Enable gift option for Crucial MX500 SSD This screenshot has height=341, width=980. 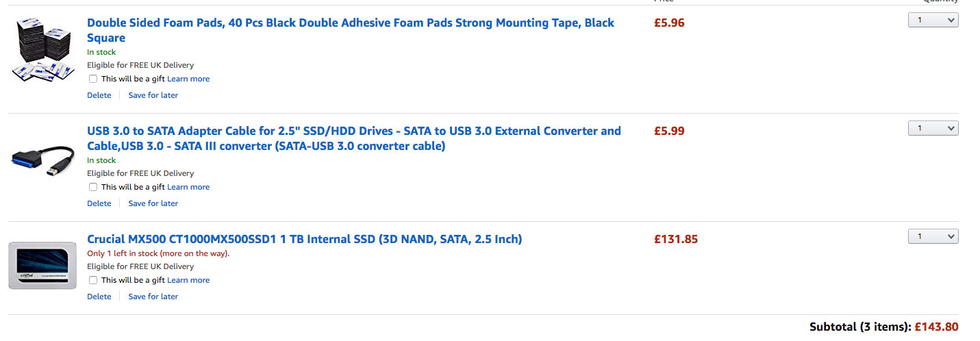(x=93, y=280)
